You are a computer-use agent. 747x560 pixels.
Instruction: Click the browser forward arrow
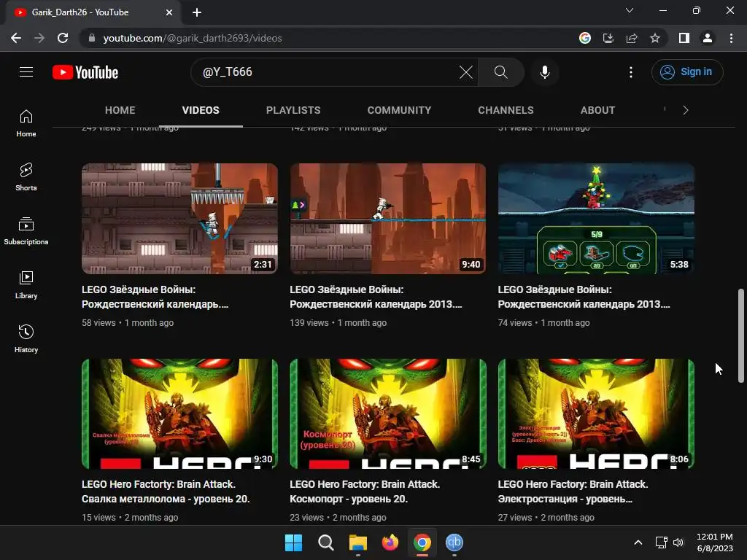click(x=39, y=38)
